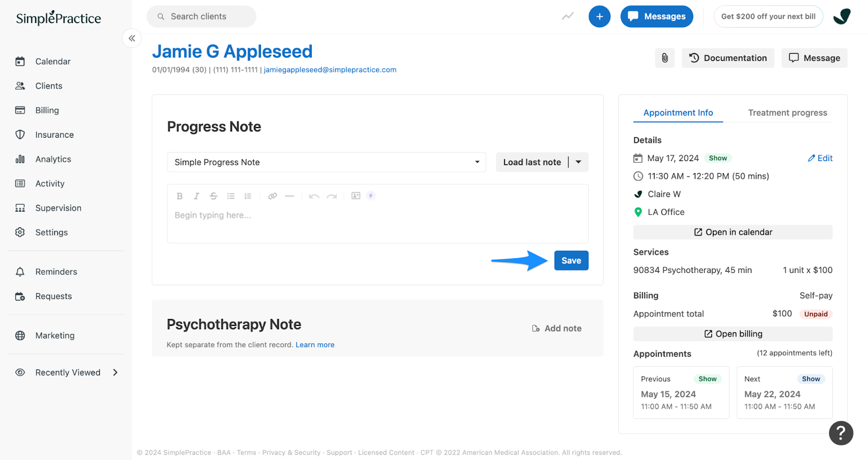Image resolution: width=868 pixels, height=460 pixels.
Task: Click the undo arrow icon
Action: tap(314, 196)
